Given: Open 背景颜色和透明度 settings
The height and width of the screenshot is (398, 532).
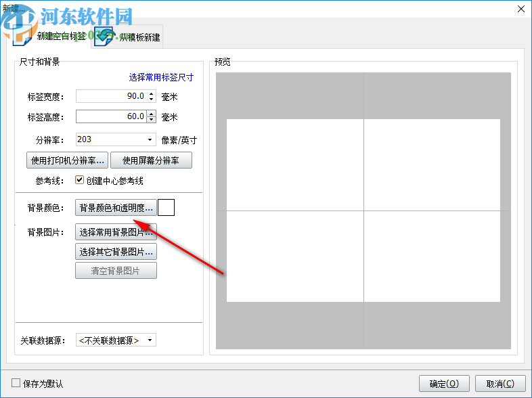Looking at the screenshot, I should click(x=116, y=207).
